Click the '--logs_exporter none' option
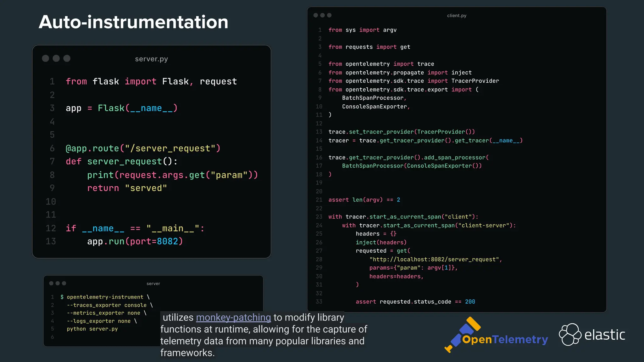Screen dimensions: 644x362 (x=102, y=321)
